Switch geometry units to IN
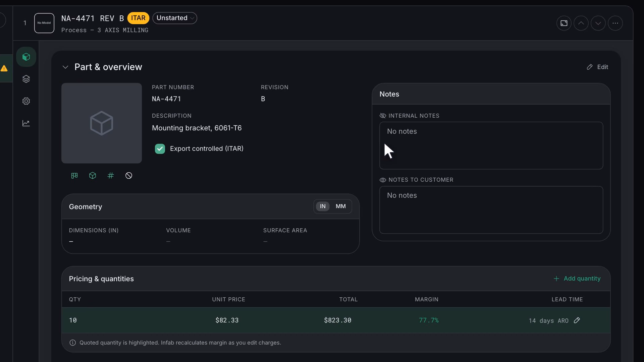This screenshot has width=644, height=362. coord(323,206)
